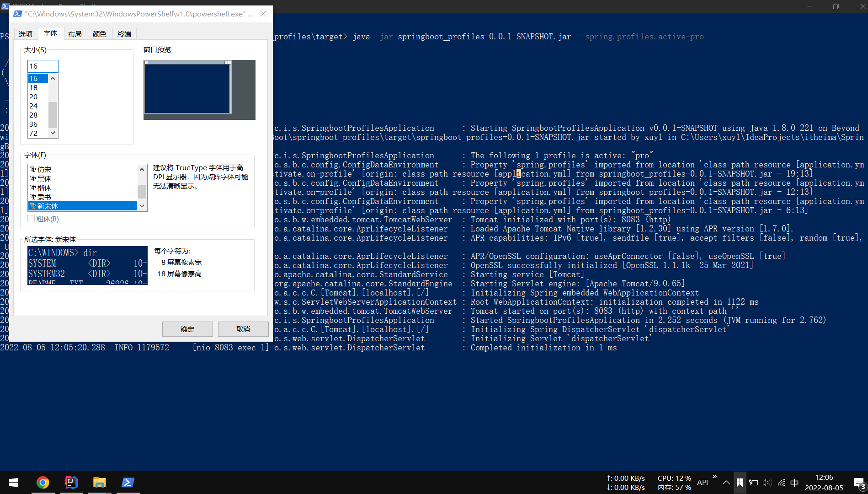
Task: Select font size 36
Action: coord(38,124)
